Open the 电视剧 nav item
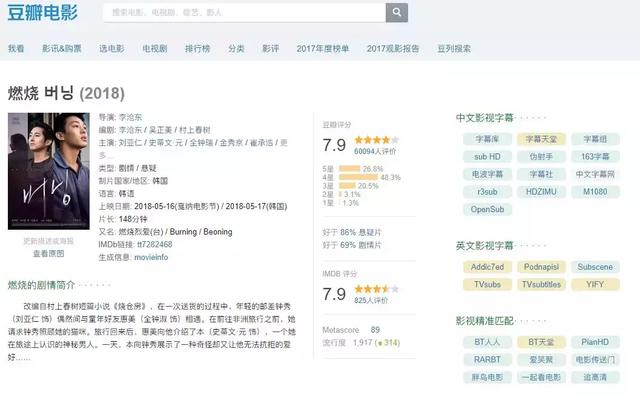This screenshot has height=400, width=640. [155, 49]
